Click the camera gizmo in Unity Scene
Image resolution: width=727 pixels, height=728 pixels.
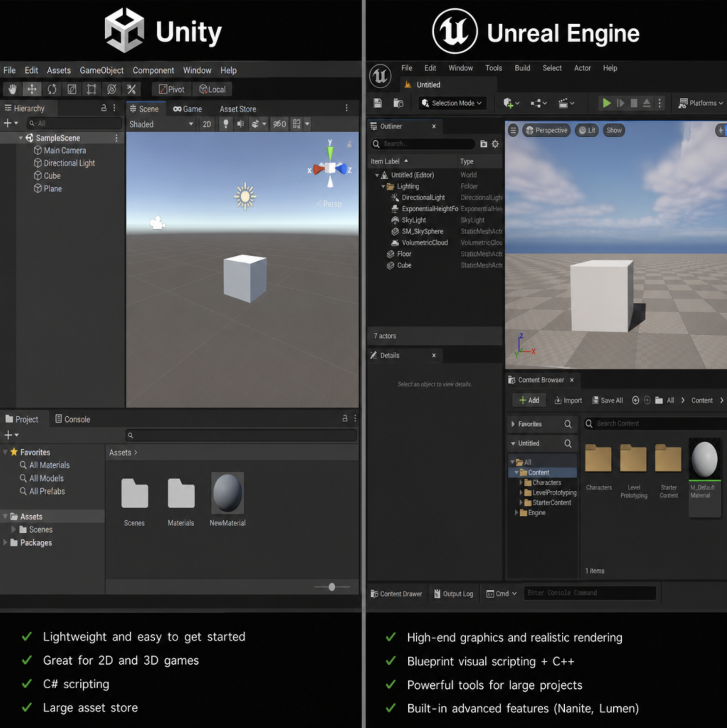tap(157, 223)
